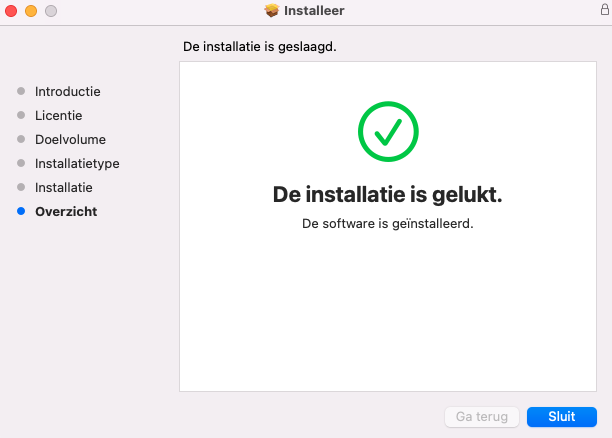The height and width of the screenshot is (438, 612).
Task: Click the gray bullet beside Doelvolume
Action: coord(21,139)
